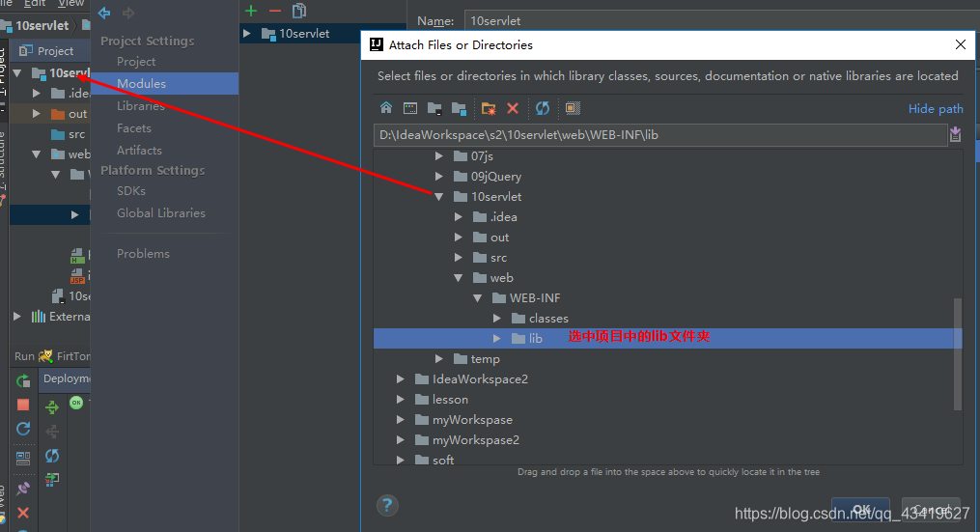
Task: Navigate forward in Project Structure
Action: [128, 13]
